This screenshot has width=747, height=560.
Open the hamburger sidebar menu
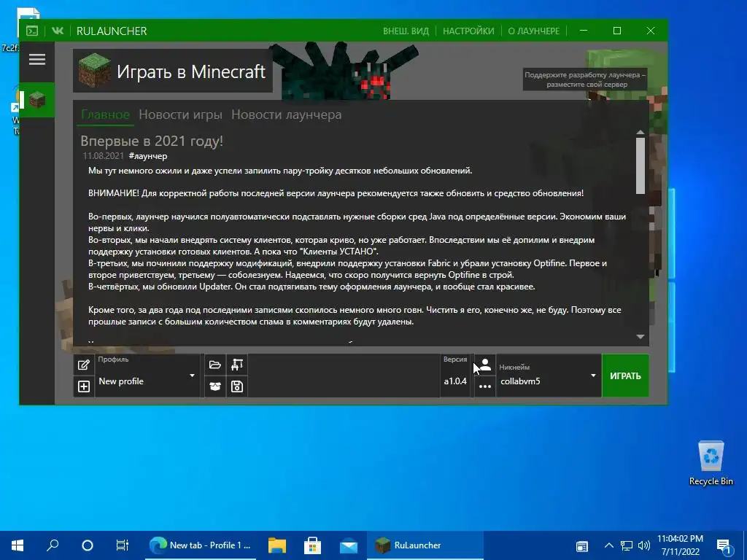[37, 60]
